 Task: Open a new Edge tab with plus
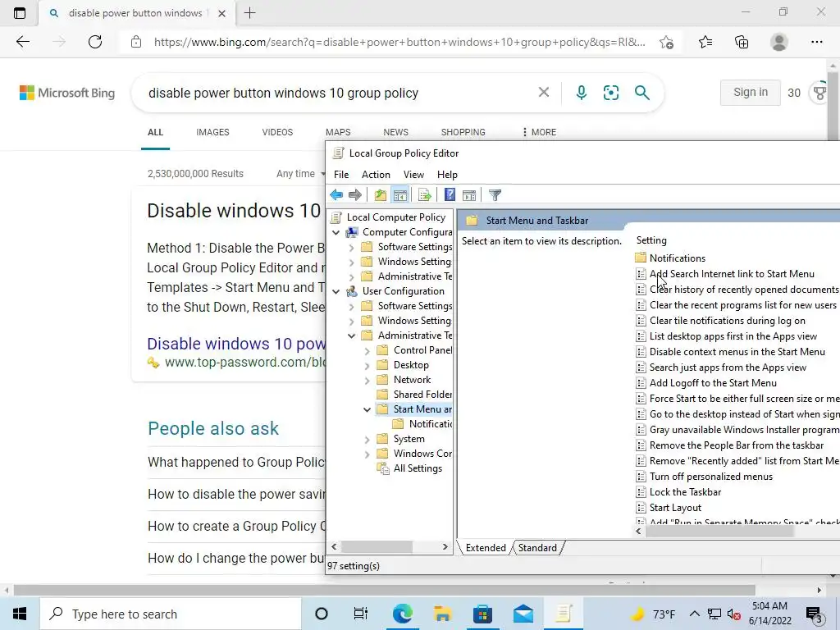click(x=249, y=13)
